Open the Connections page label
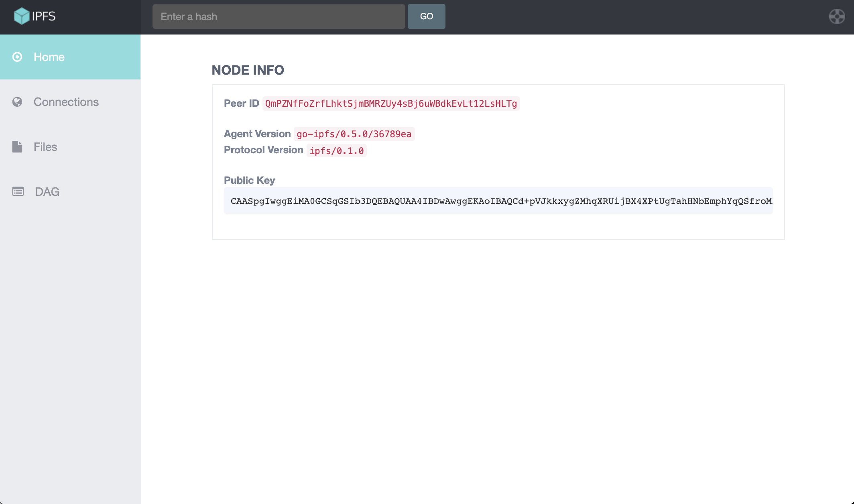The height and width of the screenshot is (504, 854). [66, 102]
